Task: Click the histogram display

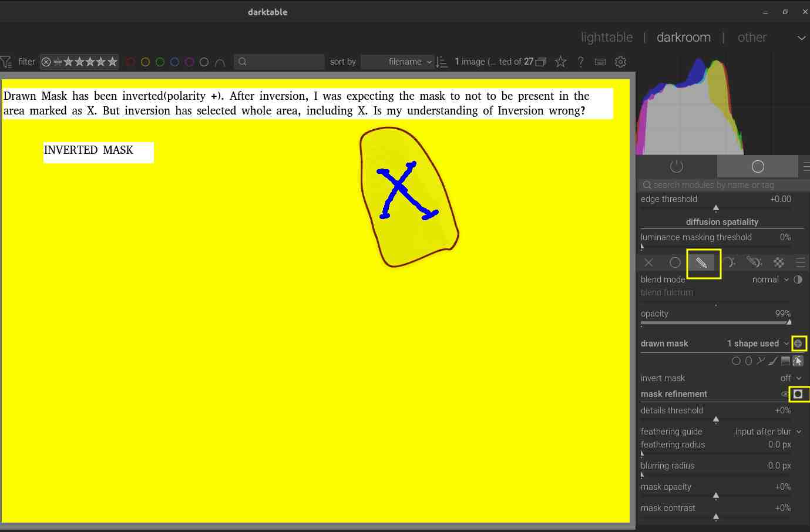Action: (x=722, y=105)
